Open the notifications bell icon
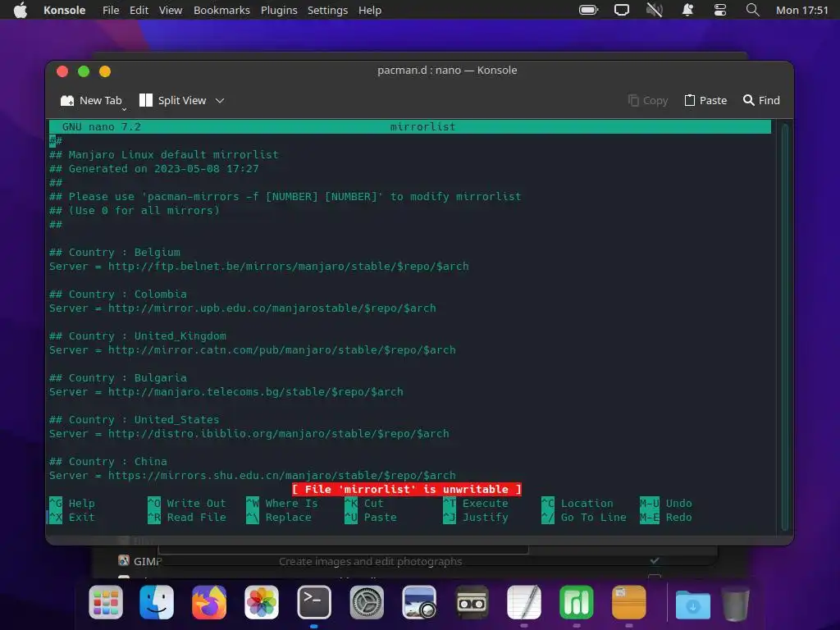This screenshot has height=630, width=840. pos(687,10)
